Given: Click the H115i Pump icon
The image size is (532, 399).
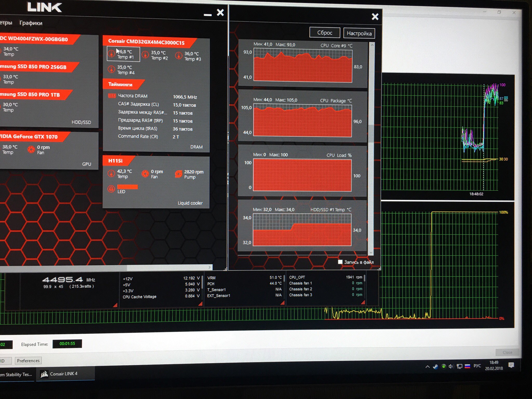Looking at the screenshot, I should click(179, 174).
